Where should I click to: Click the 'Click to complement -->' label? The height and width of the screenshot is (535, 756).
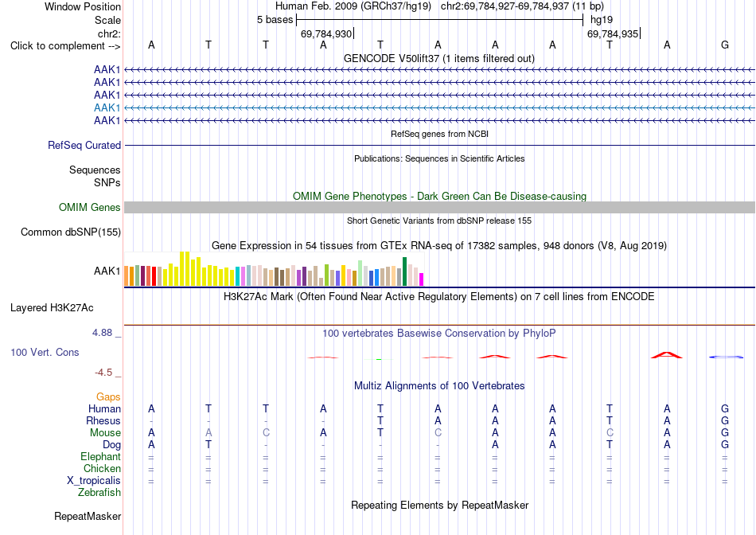[65, 46]
